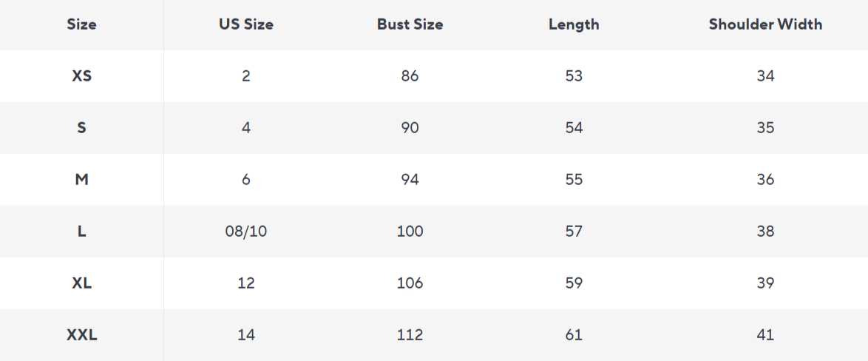Click the Shoulder Width column header
This screenshot has height=361, width=868.
click(765, 24)
